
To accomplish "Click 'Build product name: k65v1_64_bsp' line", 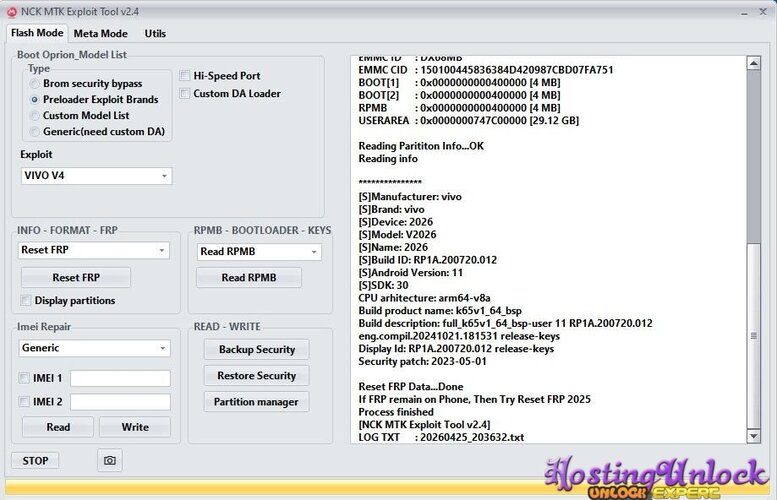I will 440,311.
